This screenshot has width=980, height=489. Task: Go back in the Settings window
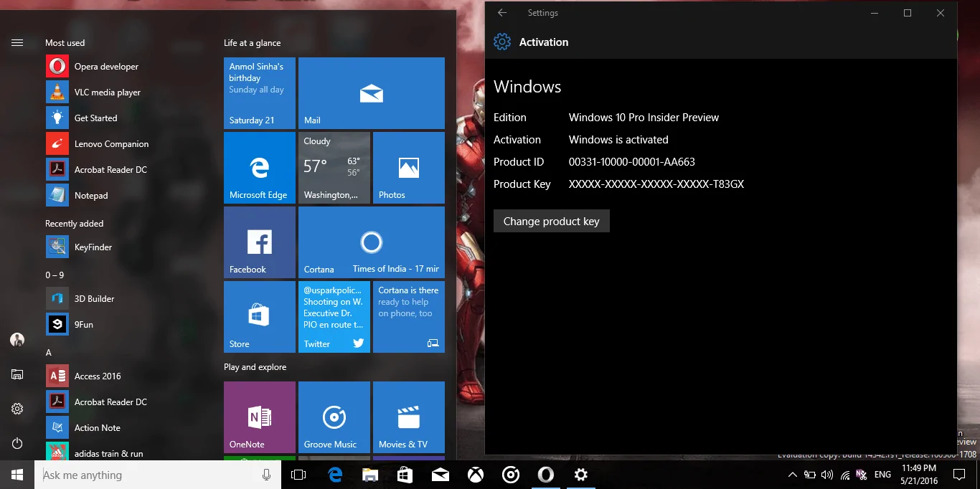pyautogui.click(x=502, y=13)
